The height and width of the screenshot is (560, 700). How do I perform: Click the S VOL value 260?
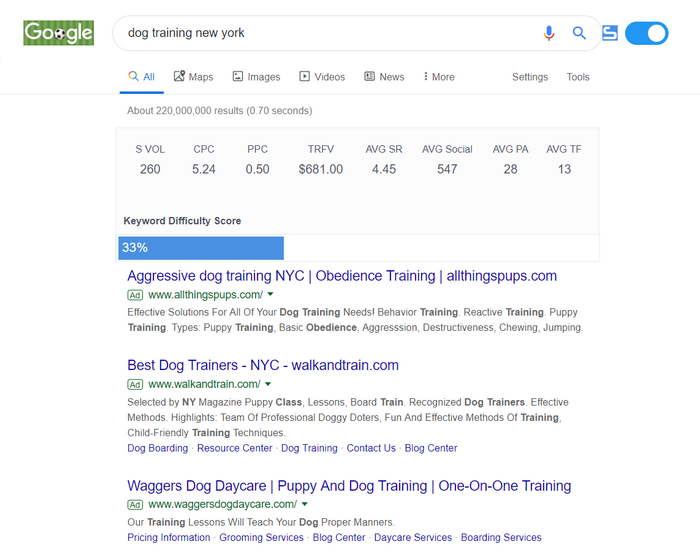150,169
